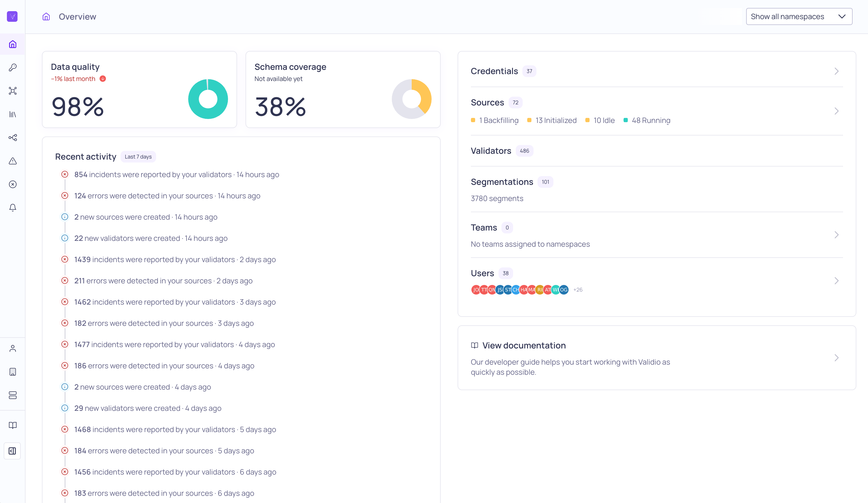The image size is (868, 503).
Task: Click the 1477 incidents reported 4 days ago entry
Action: (175, 344)
